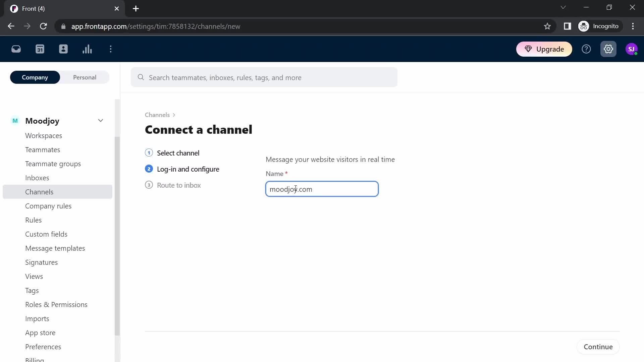Click the Company tab
Viewport: 644px width, 362px height.
pos(35,77)
